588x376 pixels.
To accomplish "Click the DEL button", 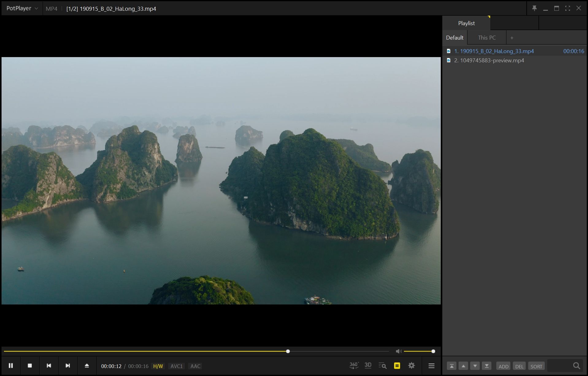I will point(519,366).
